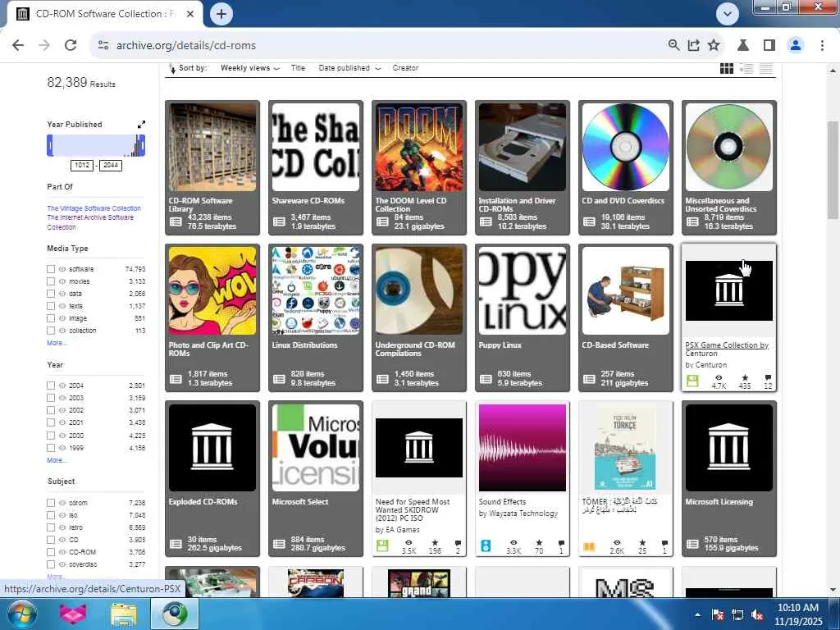Open the CD-ROM Software Library collection
This screenshot has height=630, width=840.
212,167
